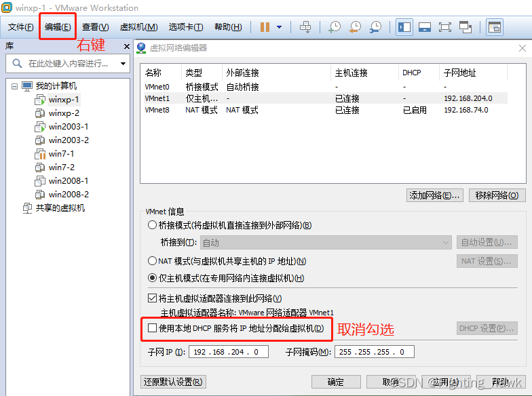Click the library search text field
532x396 pixels.
(68, 64)
